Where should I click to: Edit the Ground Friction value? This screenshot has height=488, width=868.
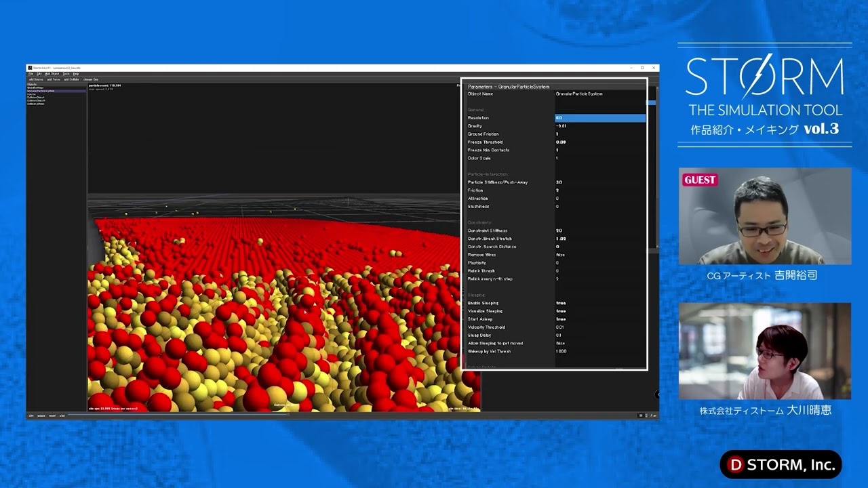tap(599, 134)
